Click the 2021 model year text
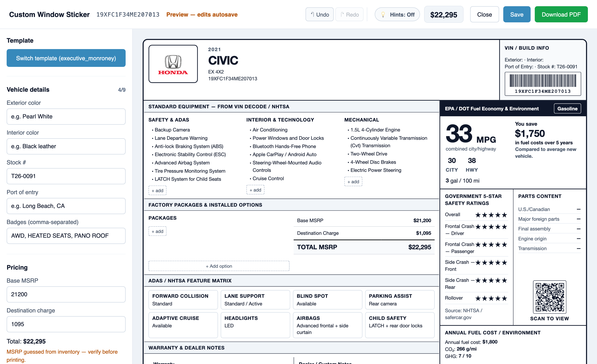 tap(214, 49)
